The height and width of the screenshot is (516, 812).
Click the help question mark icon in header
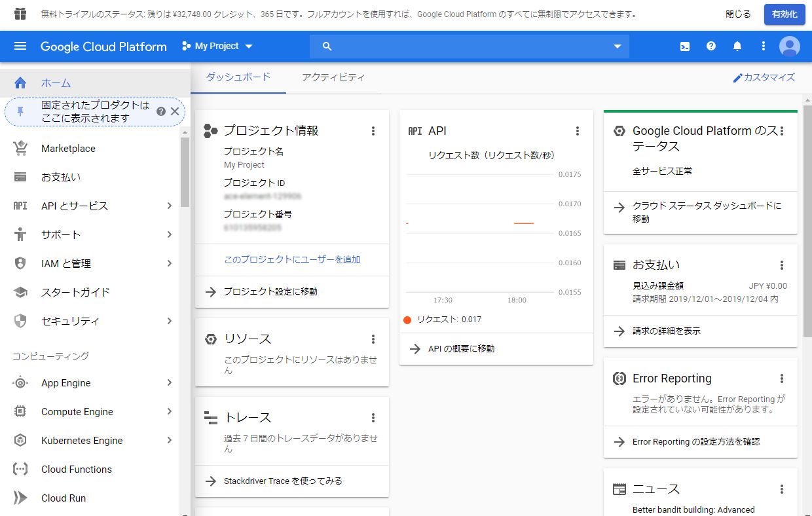(711, 46)
